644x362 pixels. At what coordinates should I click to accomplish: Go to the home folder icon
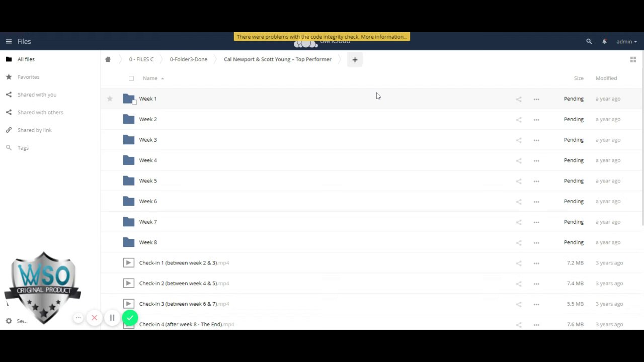pos(108,59)
